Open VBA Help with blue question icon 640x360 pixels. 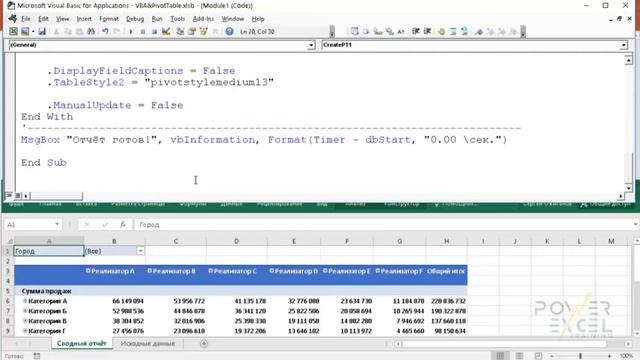pyautogui.click(x=229, y=31)
